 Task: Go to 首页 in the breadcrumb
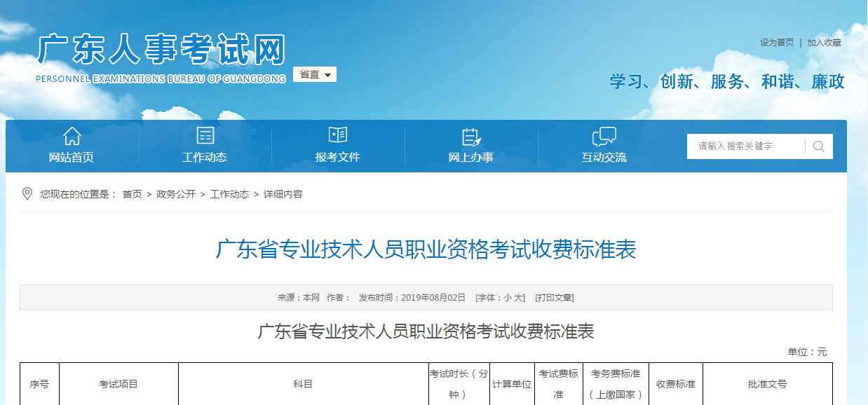(x=132, y=194)
